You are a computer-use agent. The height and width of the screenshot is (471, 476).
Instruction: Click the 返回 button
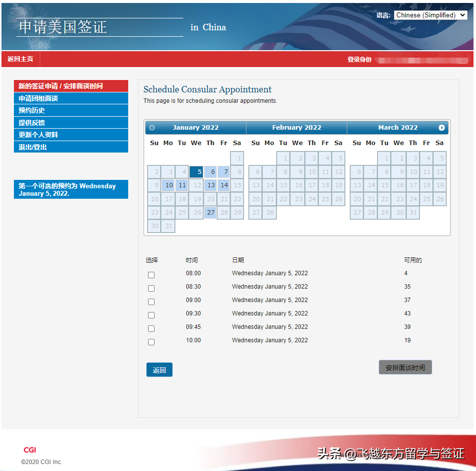pyautogui.click(x=159, y=370)
